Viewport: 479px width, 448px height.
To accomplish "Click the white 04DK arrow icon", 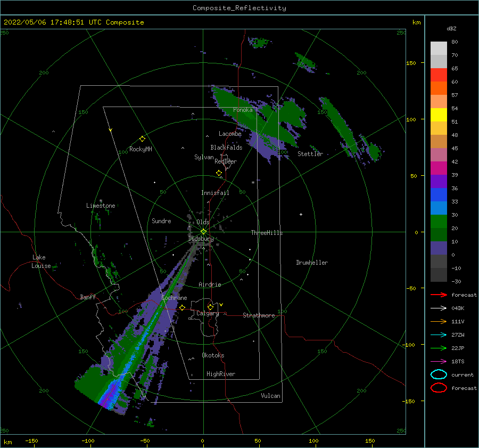I will 439,308.
